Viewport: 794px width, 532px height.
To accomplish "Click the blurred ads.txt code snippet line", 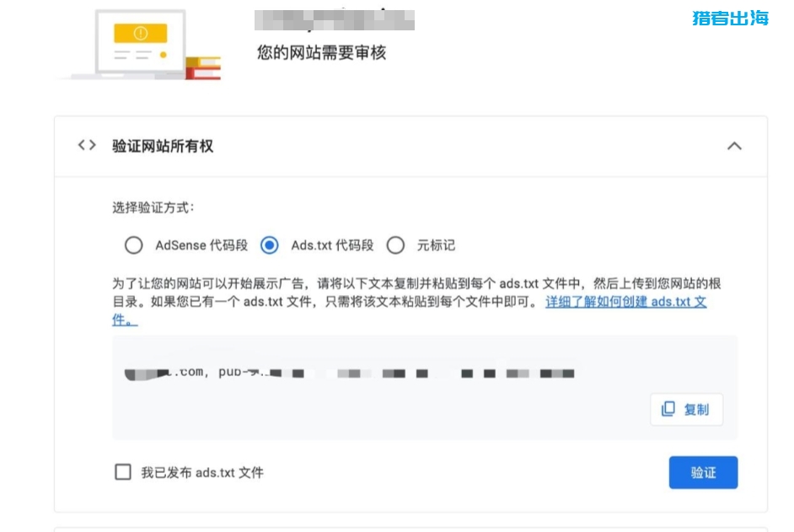I will point(350,373).
